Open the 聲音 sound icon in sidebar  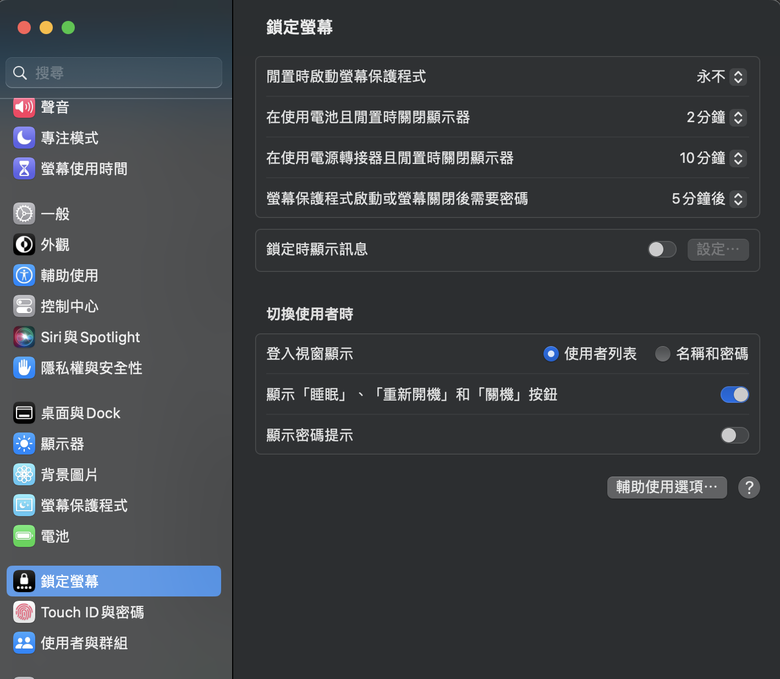(24, 107)
